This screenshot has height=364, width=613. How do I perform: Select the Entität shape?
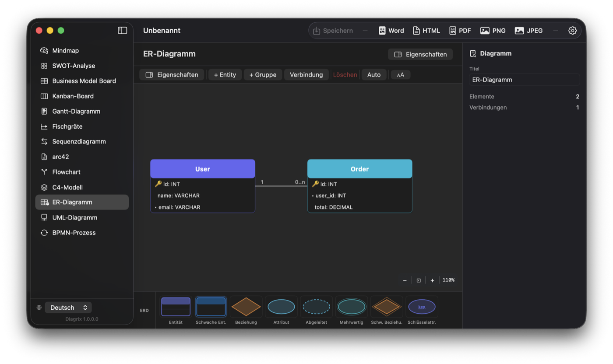[176, 307]
